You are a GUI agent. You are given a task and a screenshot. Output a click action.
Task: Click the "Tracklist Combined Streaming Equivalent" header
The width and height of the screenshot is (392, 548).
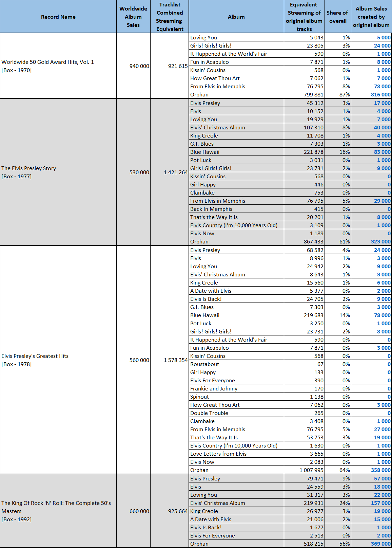pos(170,17)
